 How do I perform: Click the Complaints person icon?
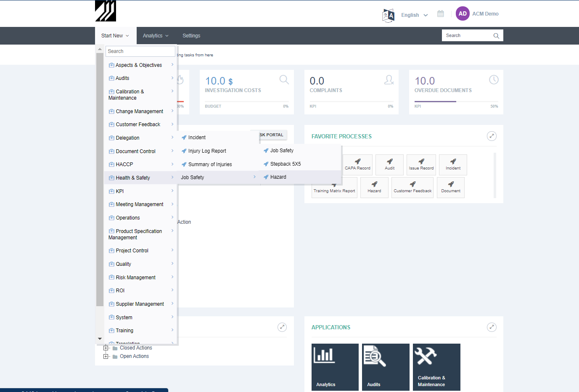(389, 79)
